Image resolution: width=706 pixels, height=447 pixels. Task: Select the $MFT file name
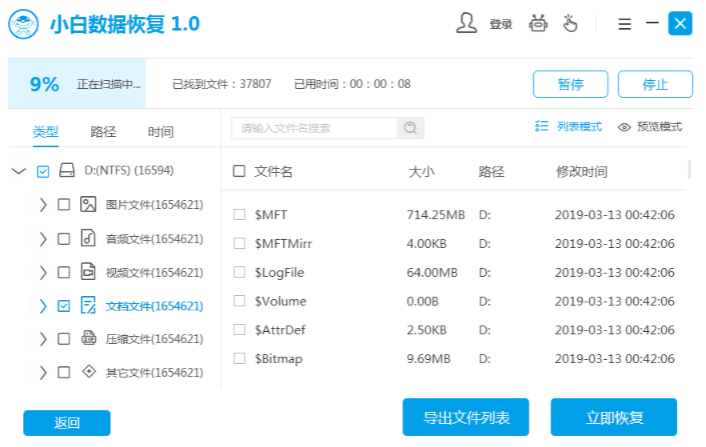(x=271, y=215)
